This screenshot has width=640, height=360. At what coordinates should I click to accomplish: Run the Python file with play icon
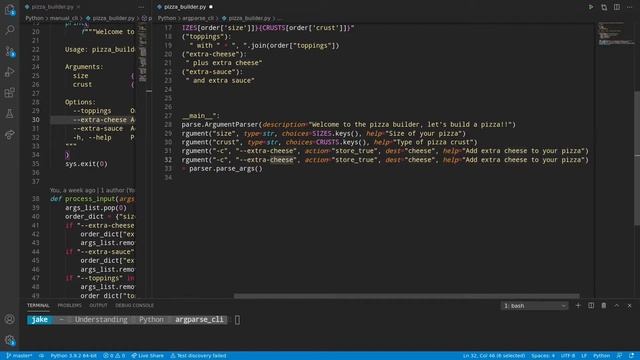[x=591, y=7]
